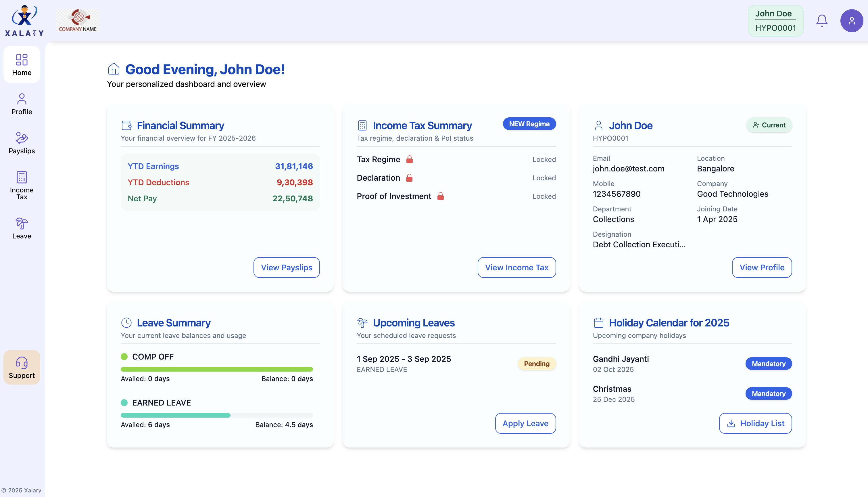Click the Profile person icon in sidebar

click(x=22, y=99)
